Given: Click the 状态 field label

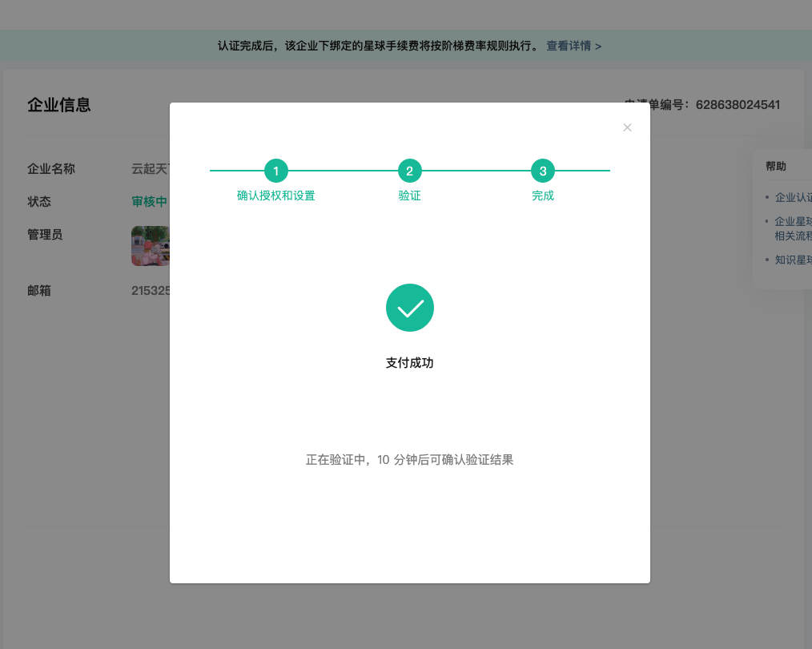Looking at the screenshot, I should 39,201.
